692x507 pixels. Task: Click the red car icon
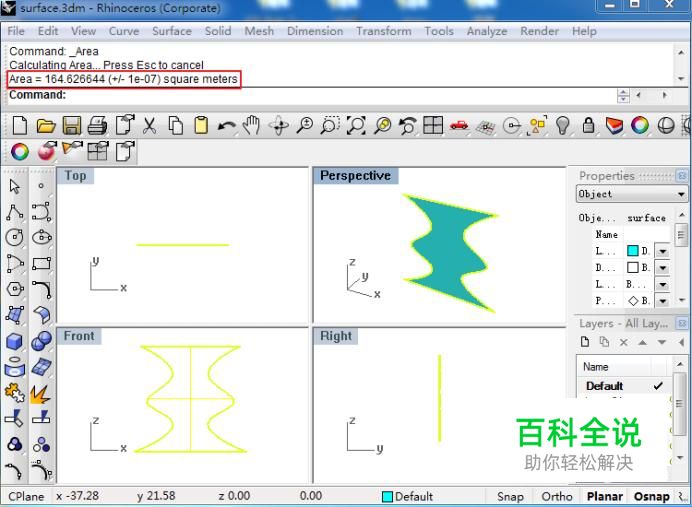[x=459, y=125]
